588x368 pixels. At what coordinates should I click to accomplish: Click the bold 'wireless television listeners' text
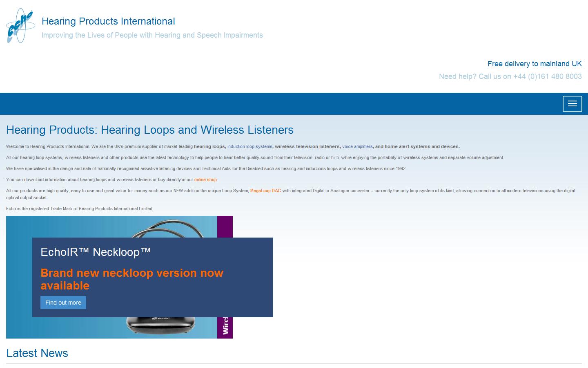click(x=307, y=146)
